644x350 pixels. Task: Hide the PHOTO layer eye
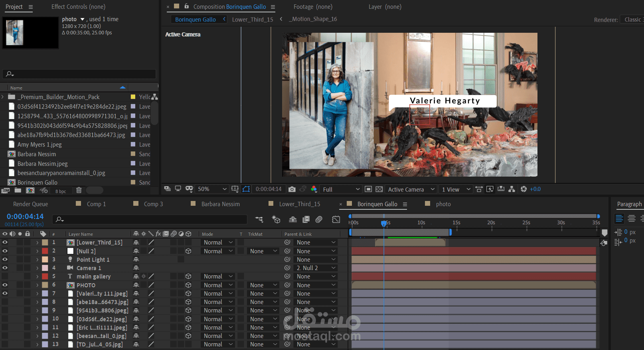click(5, 285)
